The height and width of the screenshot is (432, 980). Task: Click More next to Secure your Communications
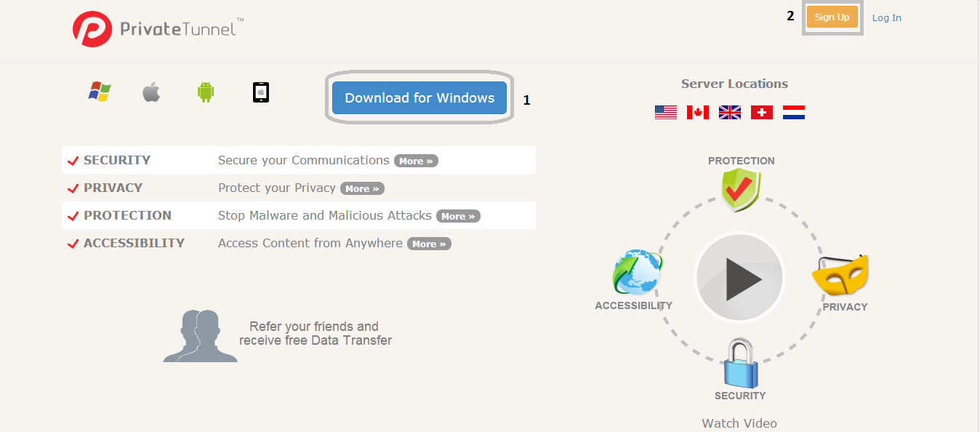416,161
